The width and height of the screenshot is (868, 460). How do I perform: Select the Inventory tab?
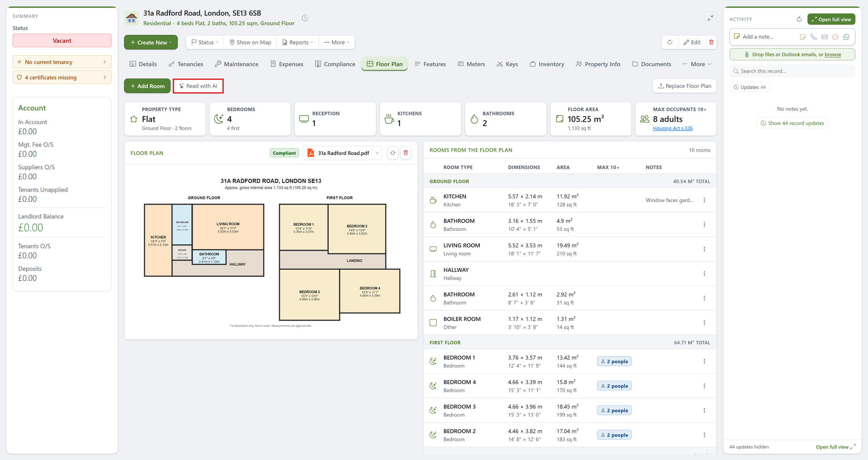coord(547,64)
